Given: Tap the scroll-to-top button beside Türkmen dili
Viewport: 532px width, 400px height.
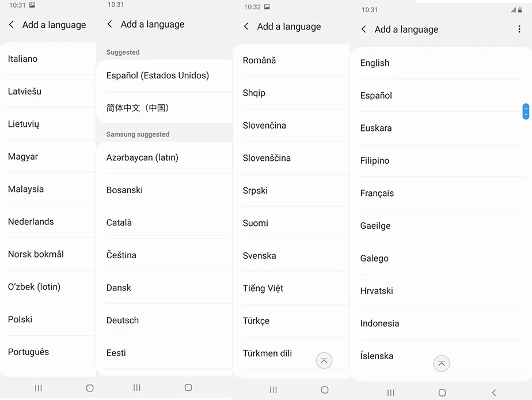Looking at the screenshot, I should point(324,361).
